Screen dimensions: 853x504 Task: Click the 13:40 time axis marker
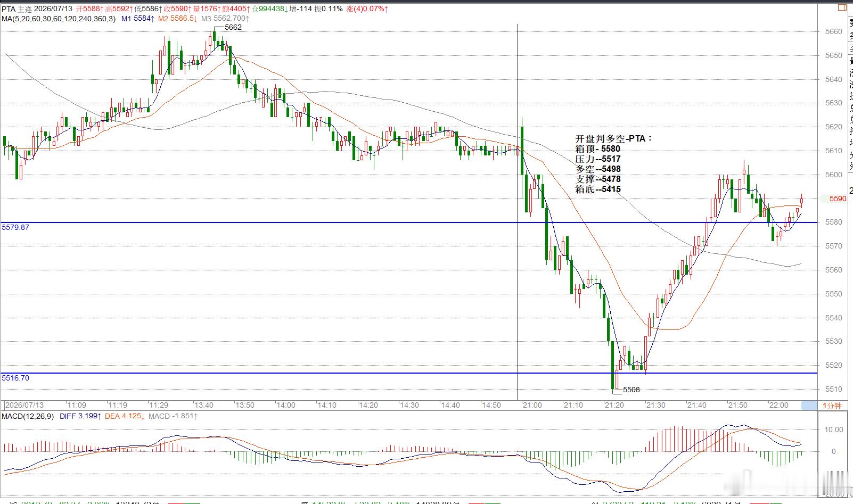point(203,405)
